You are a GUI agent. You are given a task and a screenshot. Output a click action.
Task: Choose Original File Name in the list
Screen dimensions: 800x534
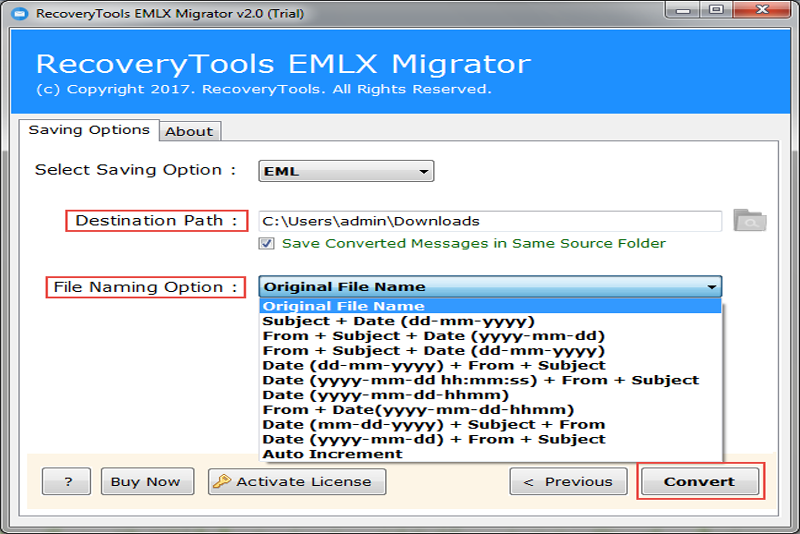(x=490, y=306)
